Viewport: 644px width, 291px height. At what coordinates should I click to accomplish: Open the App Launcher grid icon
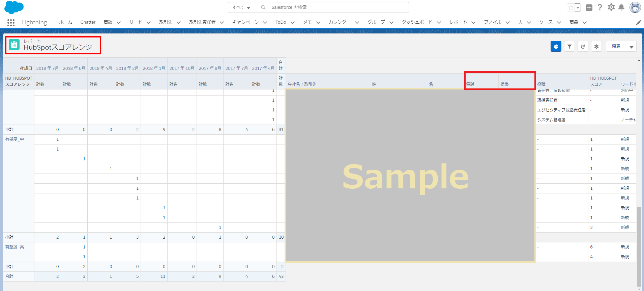pos(11,23)
